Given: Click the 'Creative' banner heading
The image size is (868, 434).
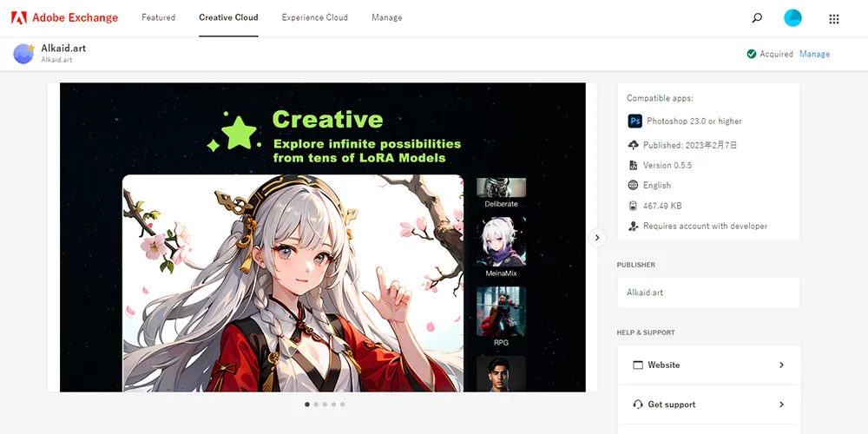Looking at the screenshot, I should pos(328,119).
